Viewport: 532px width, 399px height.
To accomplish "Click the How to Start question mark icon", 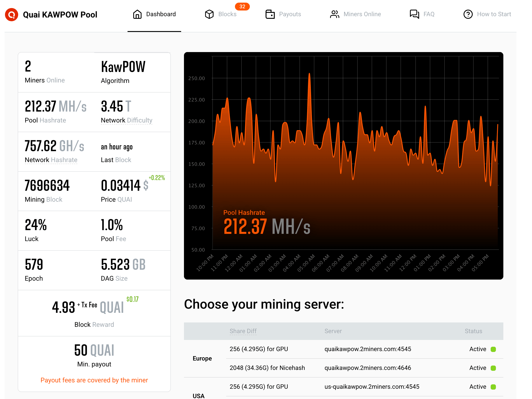I will pos(468,14).
